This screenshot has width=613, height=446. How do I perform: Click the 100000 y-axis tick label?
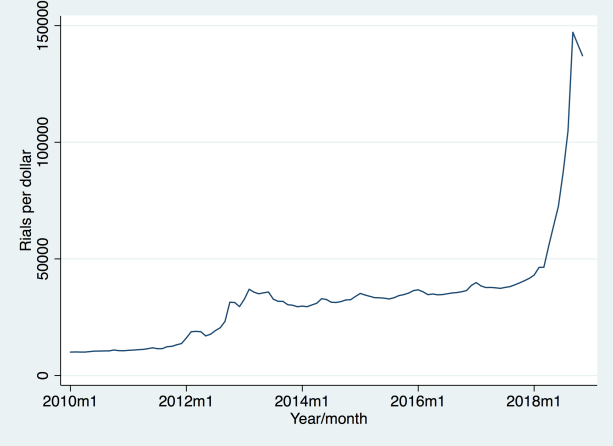[41, 142]
